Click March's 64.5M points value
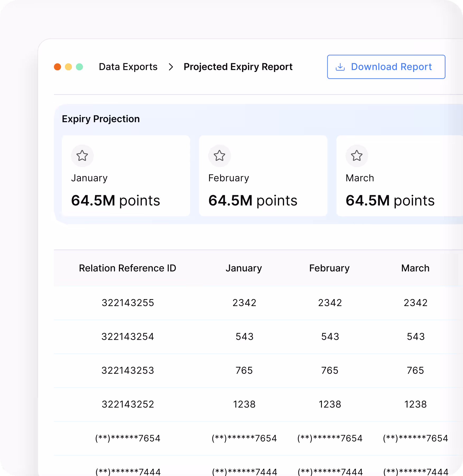The image size is (463, 476). pos(390,200)
